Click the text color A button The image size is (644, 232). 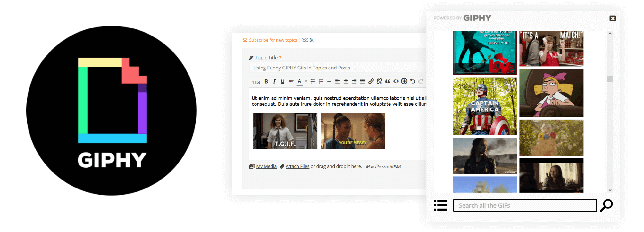(x=299, y=81)
